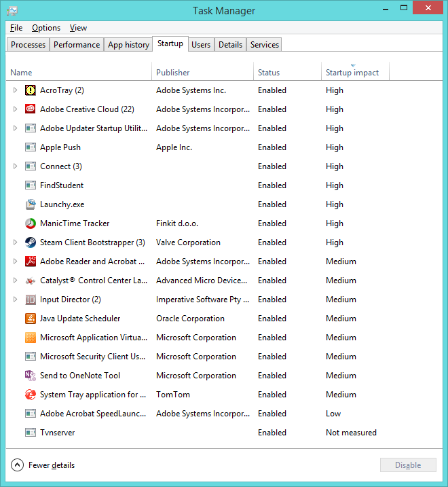The height and width of the screenshot is (487, 448).
Task: Maximize the Task Manager window
Action: pos(404,8)
